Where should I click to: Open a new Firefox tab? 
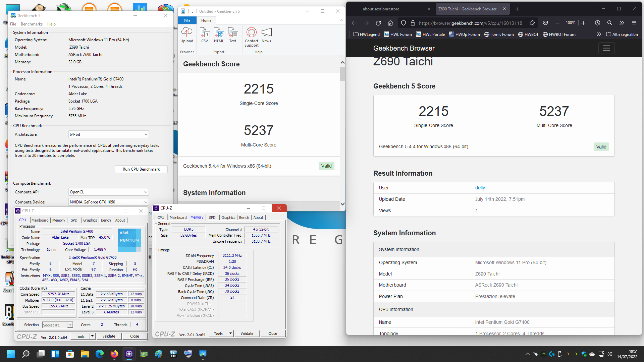point(517,9)
